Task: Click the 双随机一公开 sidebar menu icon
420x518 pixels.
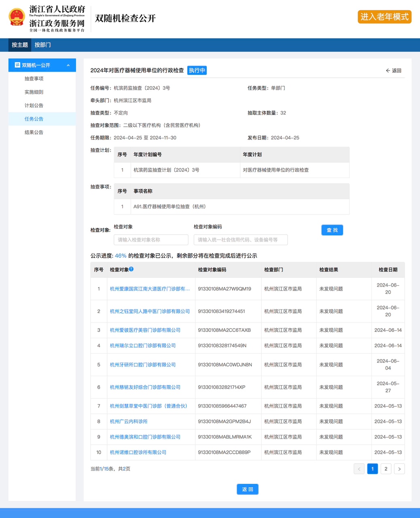Action: pos(17,65)
